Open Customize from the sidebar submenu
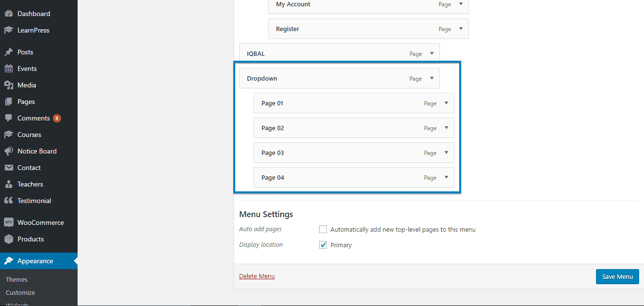The height and width of the screenshot is (306, 644). [x=20, y=292]
